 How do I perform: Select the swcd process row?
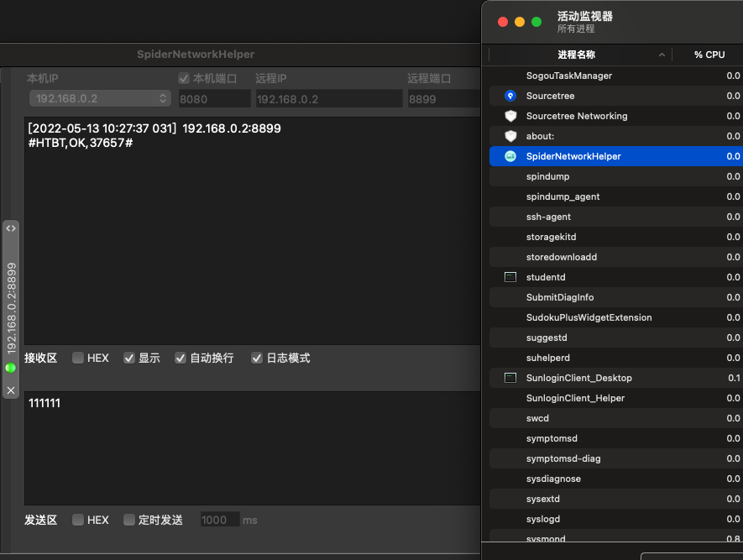point(616,418)
